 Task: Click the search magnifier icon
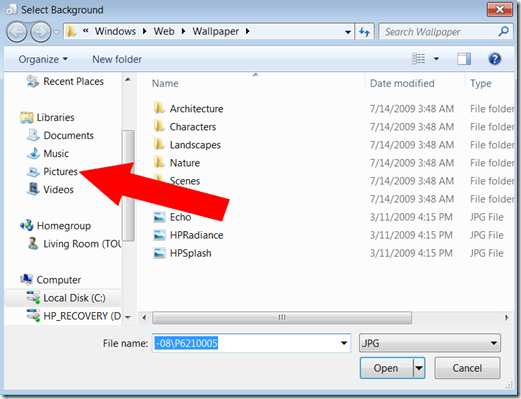(504, 31)
